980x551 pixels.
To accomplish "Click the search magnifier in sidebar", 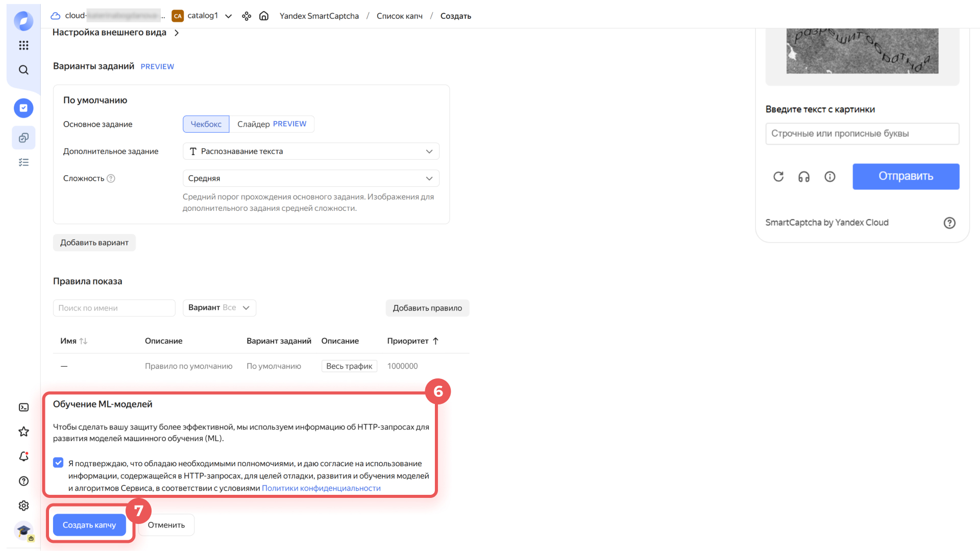I will tap(23, 70).
